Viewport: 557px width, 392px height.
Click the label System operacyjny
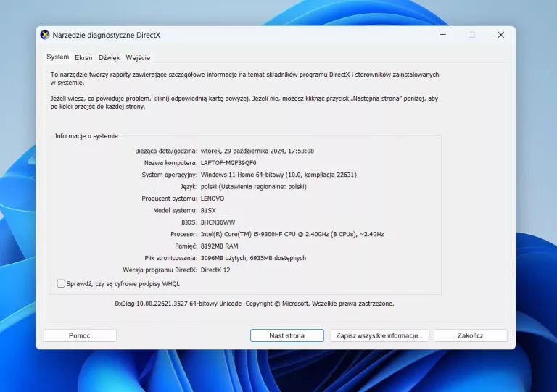click(170, 175)
